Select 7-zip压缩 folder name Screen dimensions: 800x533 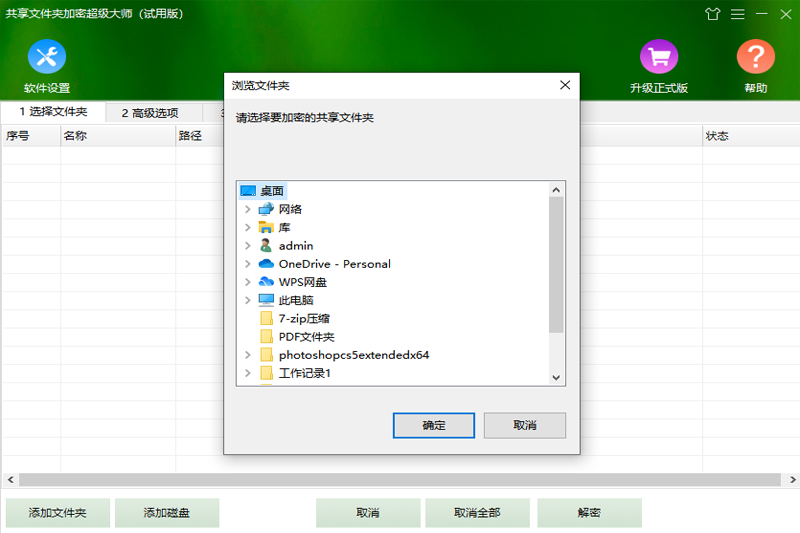pos(304,318)
